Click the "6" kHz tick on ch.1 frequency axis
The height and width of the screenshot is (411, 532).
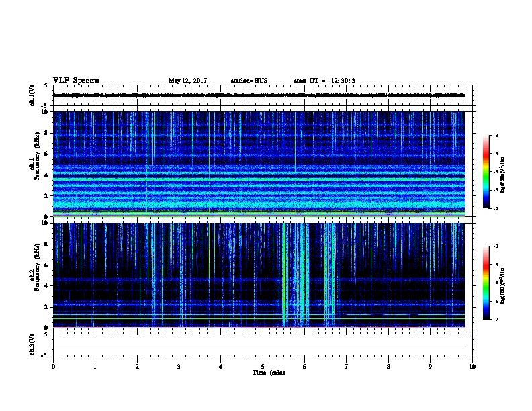coord(47,154)
